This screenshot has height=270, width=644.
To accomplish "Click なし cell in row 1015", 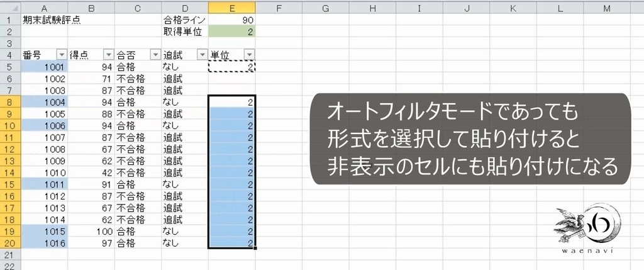I will pos(185,231).
